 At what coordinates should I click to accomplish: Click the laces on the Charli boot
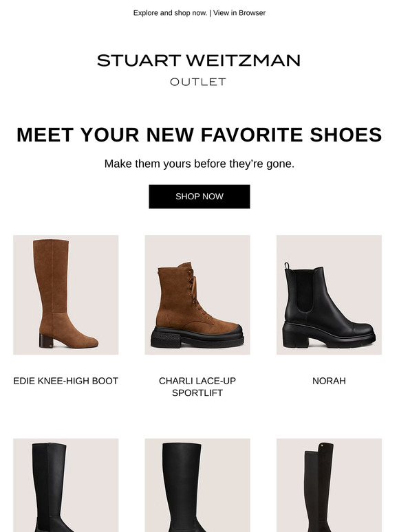[198, 293]
